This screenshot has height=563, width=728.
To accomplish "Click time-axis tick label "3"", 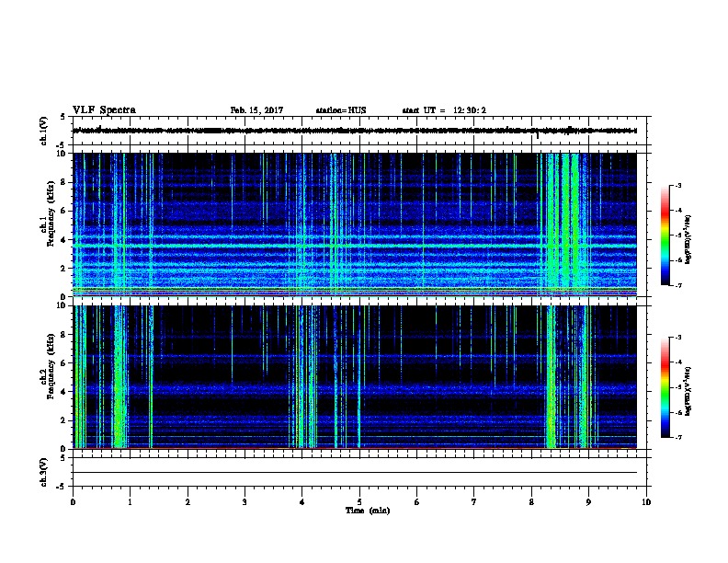I will click(x=245, y=502).
